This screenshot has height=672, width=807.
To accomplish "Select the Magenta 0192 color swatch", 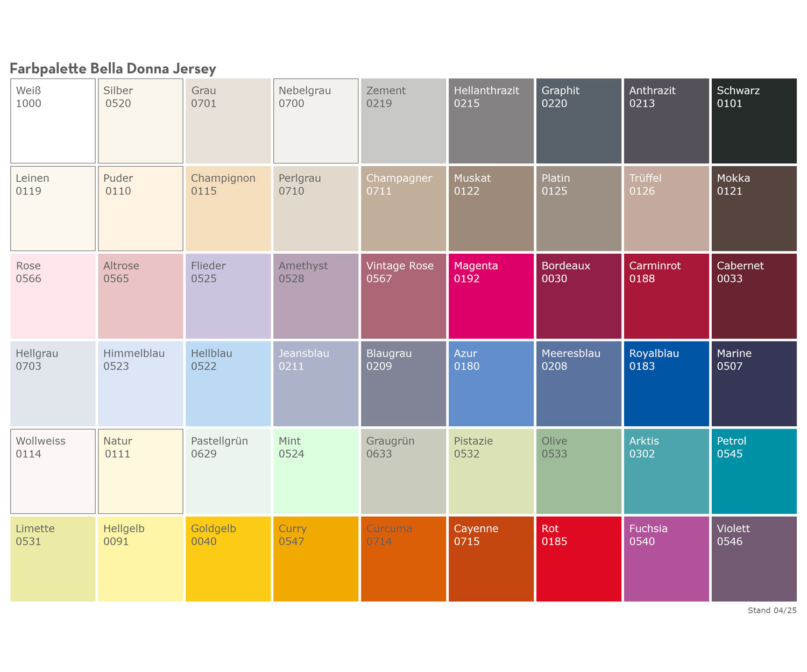I will tap(491, 296).
